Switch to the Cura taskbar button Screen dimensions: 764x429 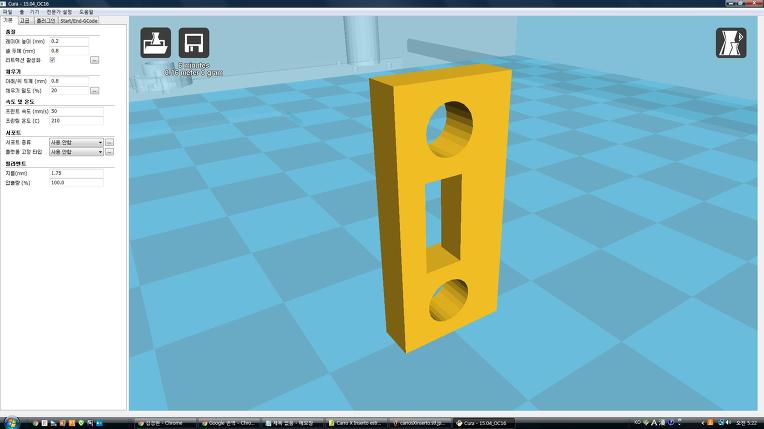483,423
